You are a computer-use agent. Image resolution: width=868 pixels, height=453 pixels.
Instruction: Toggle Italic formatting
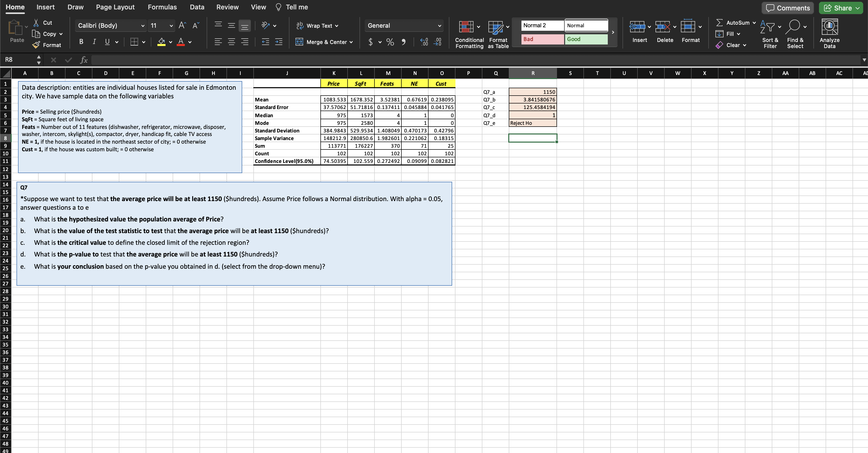coord(94,42)
